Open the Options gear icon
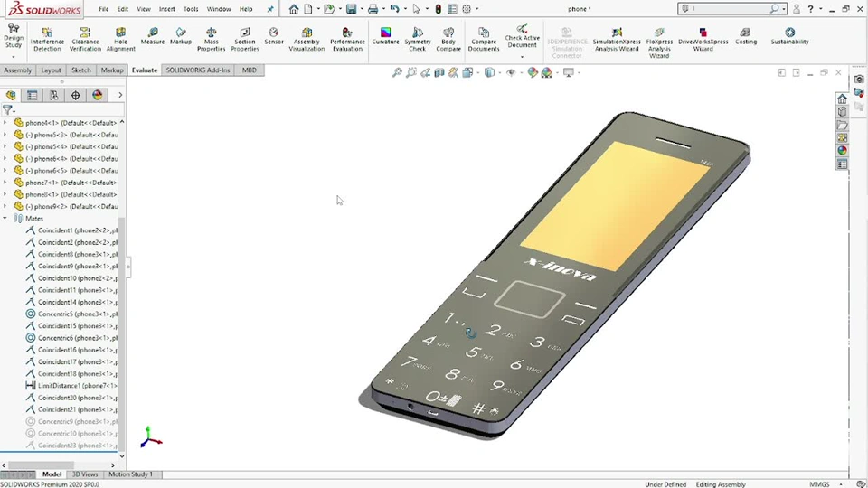 [x=467, y=9]
